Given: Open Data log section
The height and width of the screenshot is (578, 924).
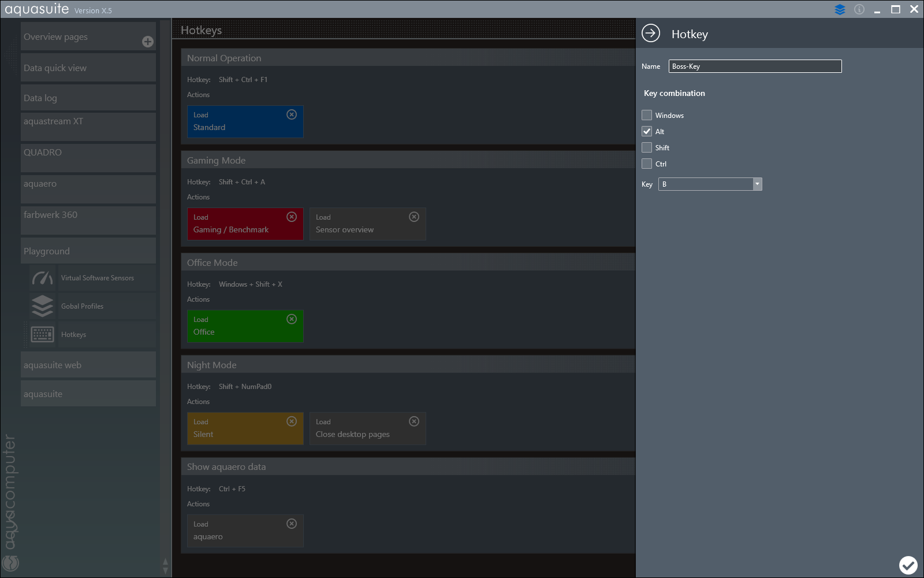Looking at the screenshot, I should pos(88,98).
